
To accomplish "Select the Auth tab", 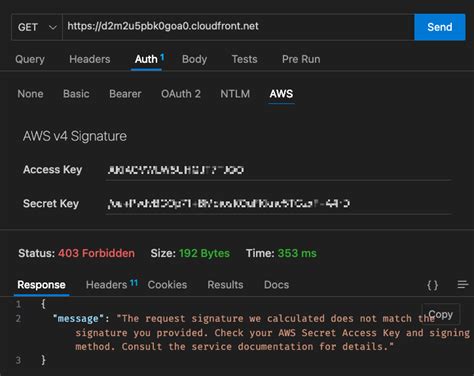I will pyautogui.click(x=147, y=59).
